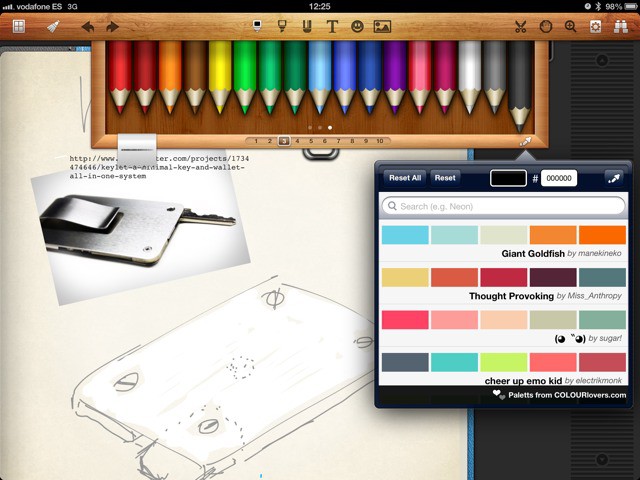Open the smiley sticker tool
The height and width of the screenshot is (480, 640).
[357, 27]
